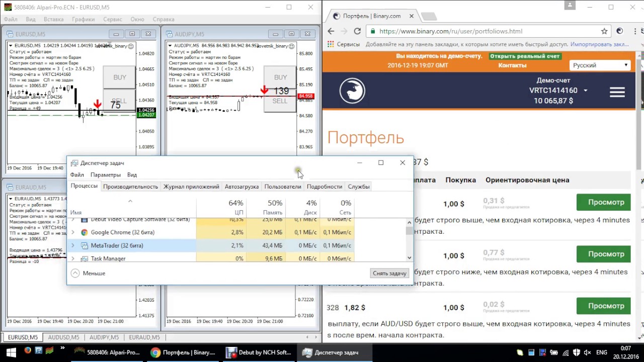
Task: Click the Chrome address bar URL
Action: coord(450,31)
